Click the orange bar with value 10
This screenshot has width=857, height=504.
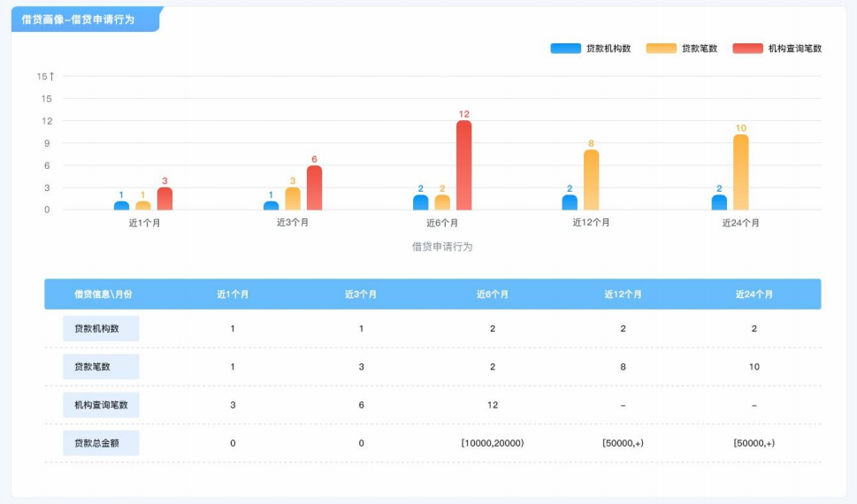pyautogui.click(x=741, y=172)
